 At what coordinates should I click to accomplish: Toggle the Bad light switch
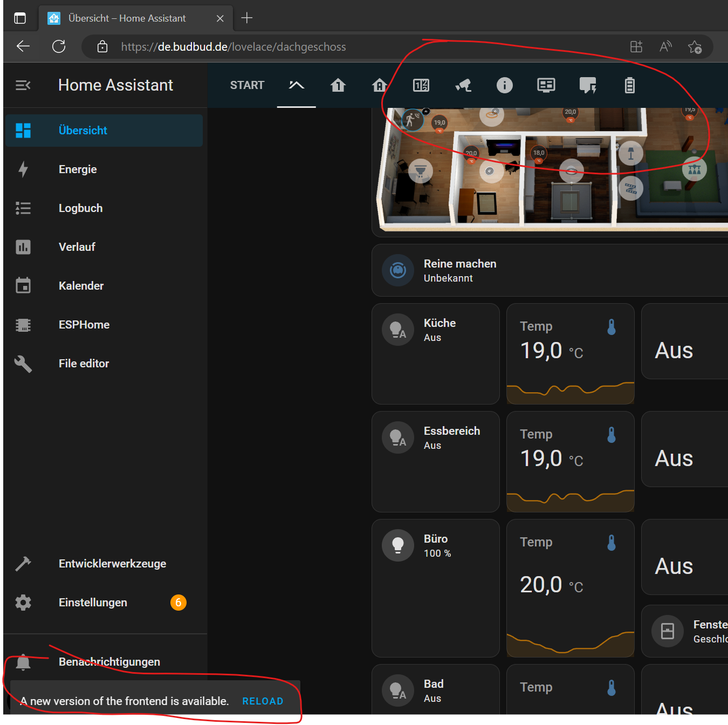pyautogui.click(x=397, y=690)
